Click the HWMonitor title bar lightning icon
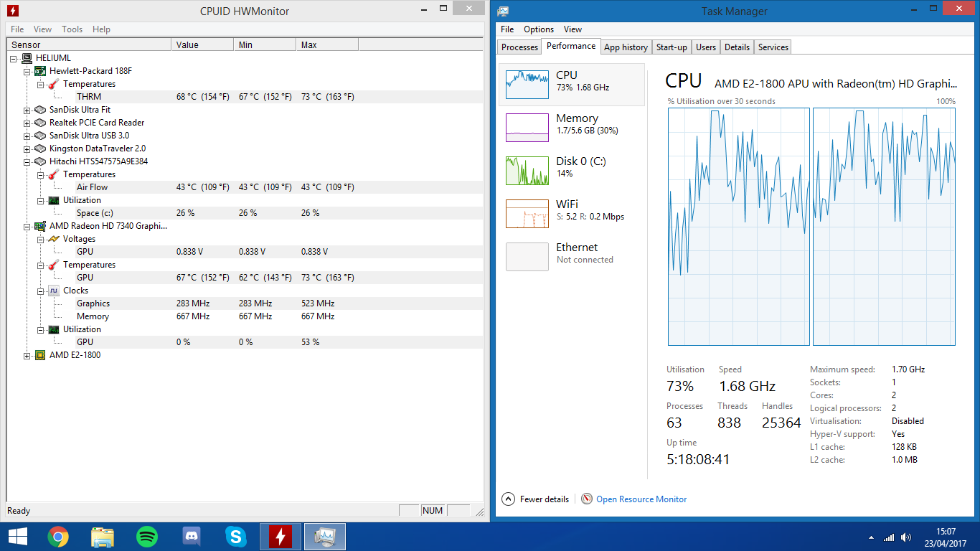 click(x=13, y=11)
